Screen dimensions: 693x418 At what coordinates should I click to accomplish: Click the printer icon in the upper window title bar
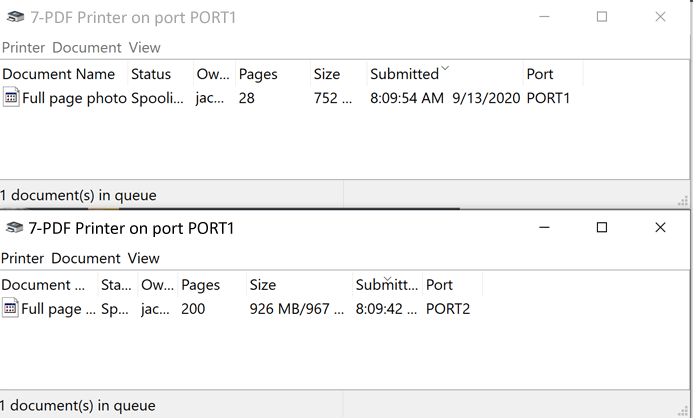click(x=16, y=17)
